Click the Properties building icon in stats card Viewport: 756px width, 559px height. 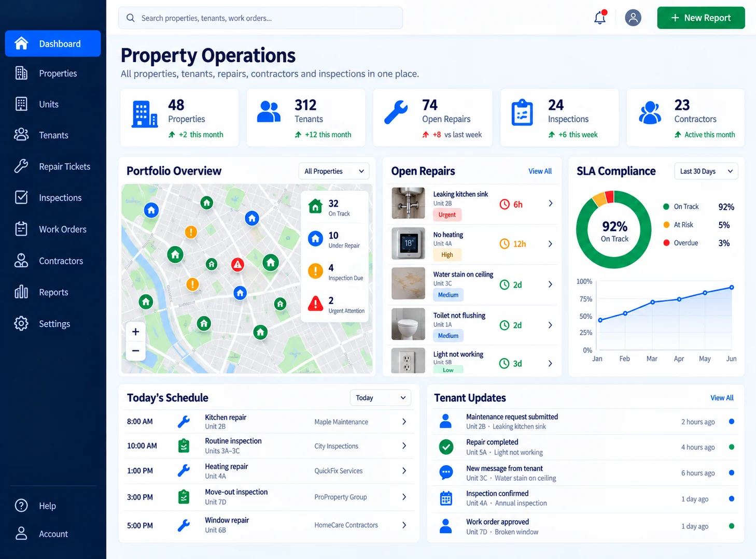(145, 114)
